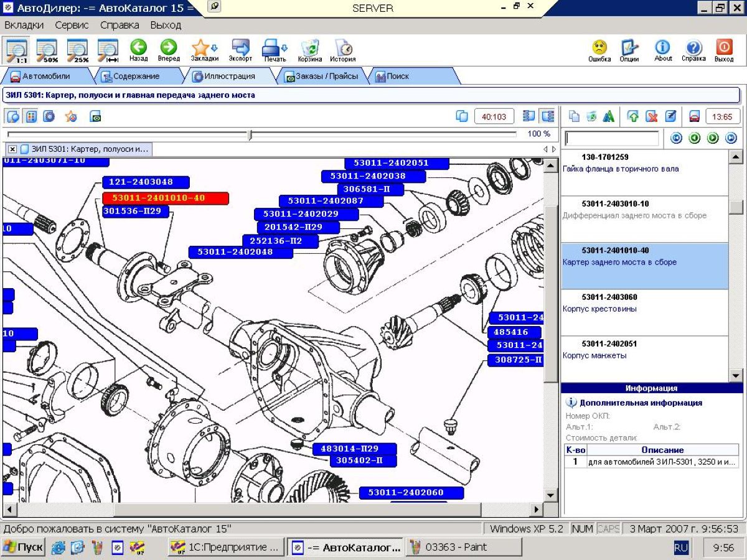Click the green picture icon in illustration toolbar
Image resolution: width=747 pixels, height=560 pixels.
[95, 116]
